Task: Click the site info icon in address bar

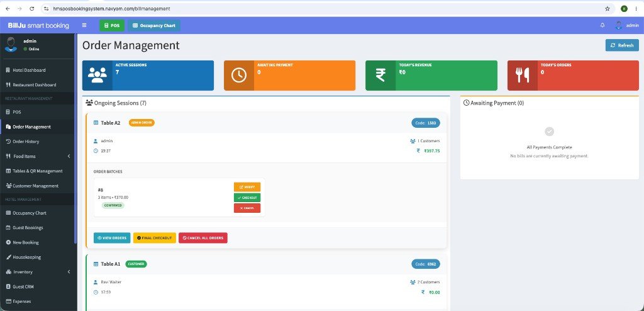Action: [x=47, y=9]
